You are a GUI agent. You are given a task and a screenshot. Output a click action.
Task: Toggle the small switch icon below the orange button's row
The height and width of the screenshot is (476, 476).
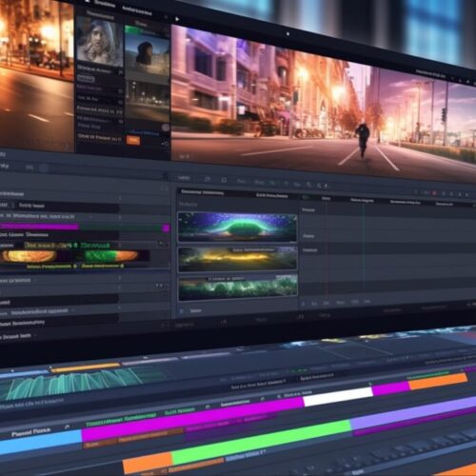click(165, 144)
